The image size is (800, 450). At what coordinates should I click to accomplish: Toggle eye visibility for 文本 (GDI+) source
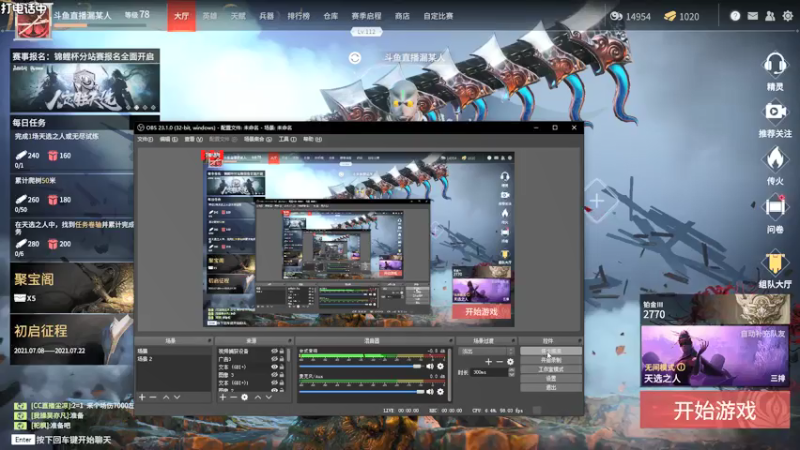[274, 366]
